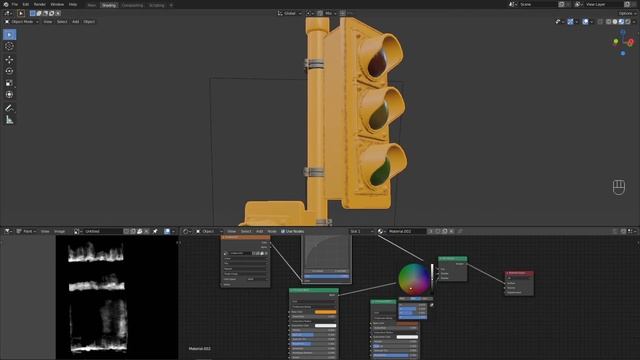Click the Material.002 name field

tap(407, 231)
